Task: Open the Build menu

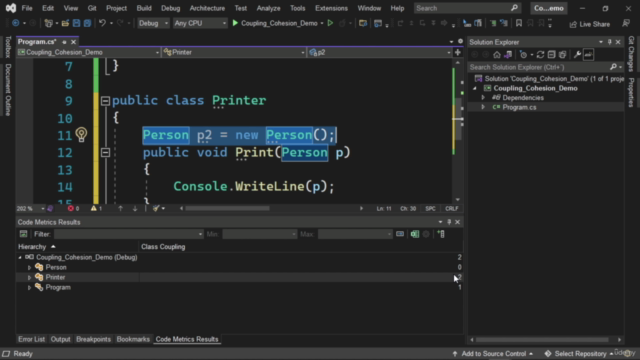Action: [x=144, y=8]
